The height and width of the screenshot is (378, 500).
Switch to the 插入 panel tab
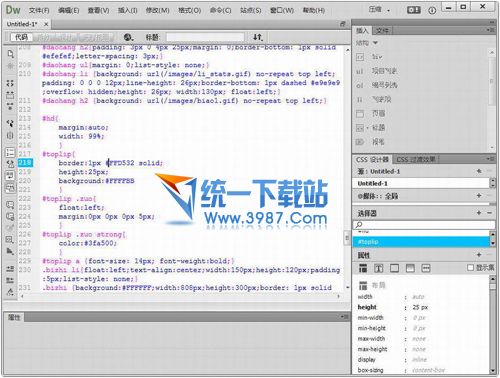tap(362, 31)
